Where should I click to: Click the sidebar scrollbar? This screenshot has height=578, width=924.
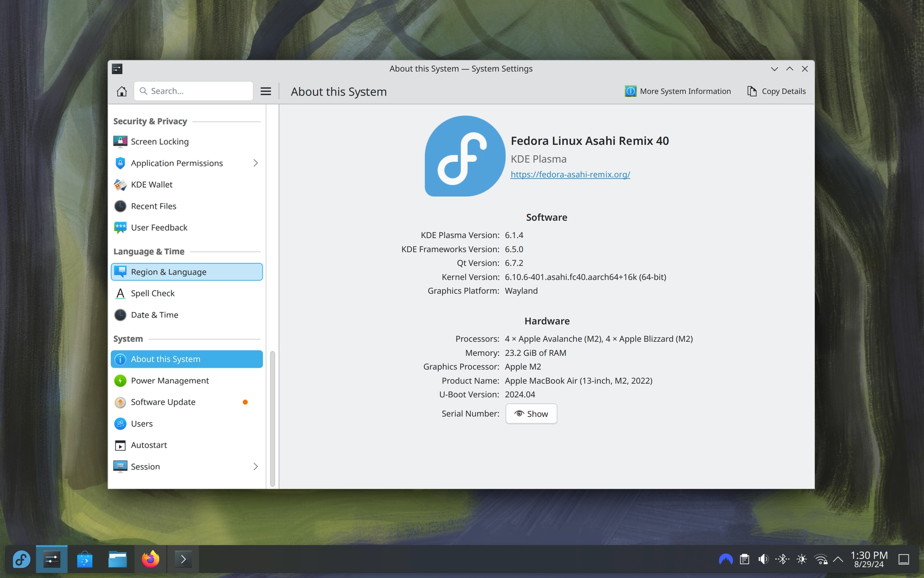(272, 418)
